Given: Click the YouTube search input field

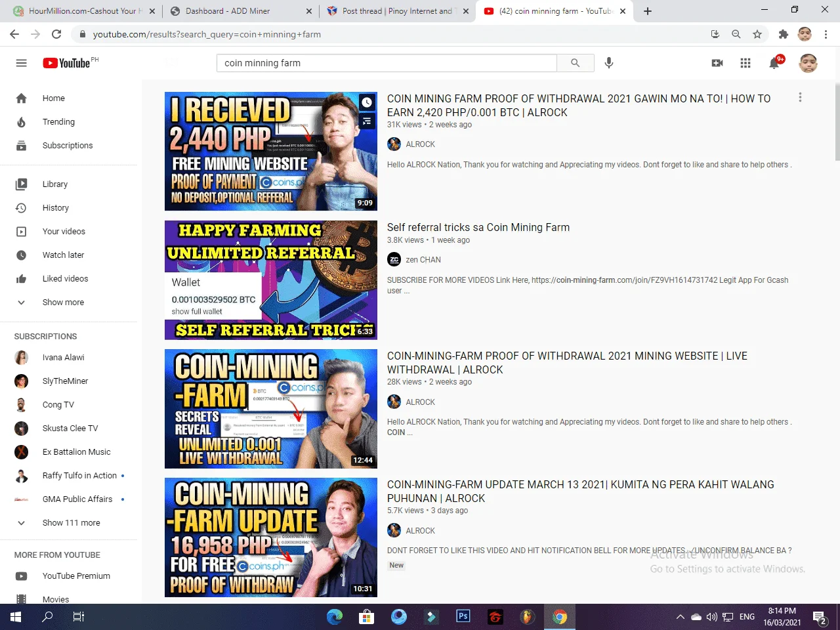Looking at the screenshot, I should [387, 63].
